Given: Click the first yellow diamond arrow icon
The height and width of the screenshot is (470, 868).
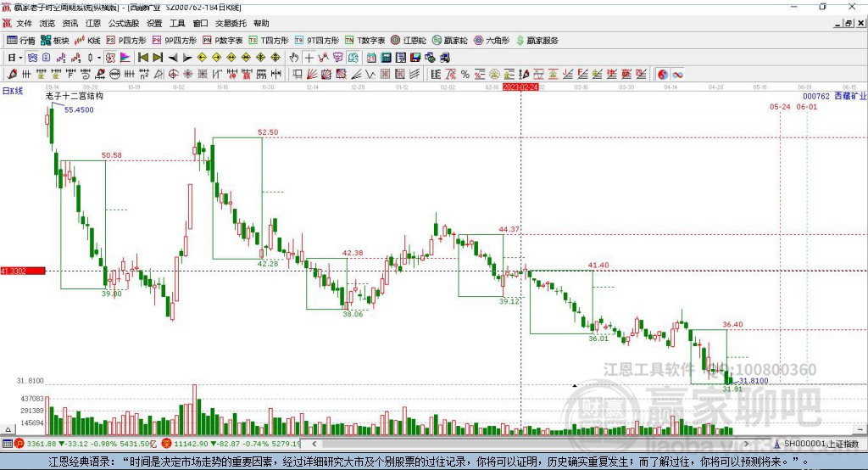Looking at the screenshot, I should point(202,58).
